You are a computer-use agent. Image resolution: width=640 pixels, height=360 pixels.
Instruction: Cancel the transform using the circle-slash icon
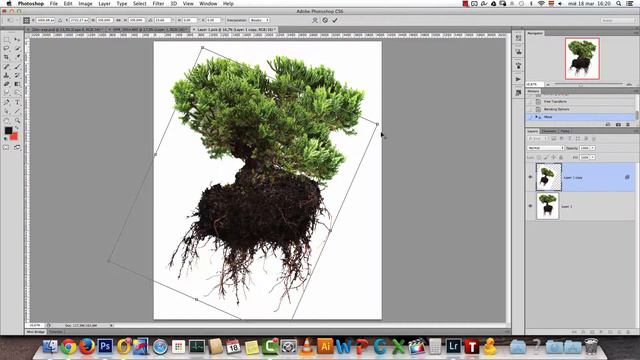[325, 20]
